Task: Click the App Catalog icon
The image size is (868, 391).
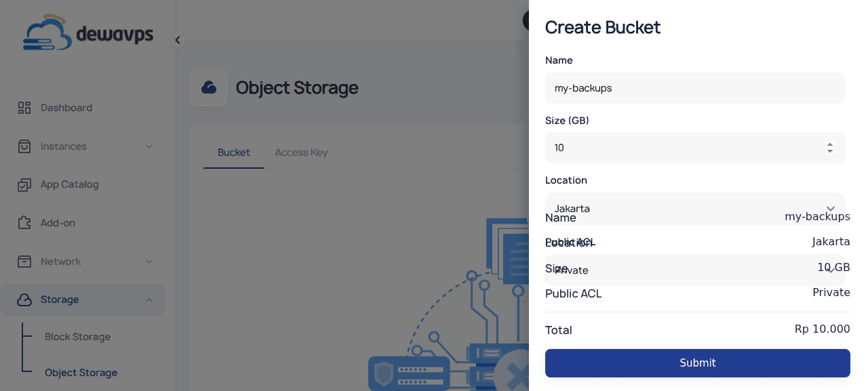Action: [24, 184]
